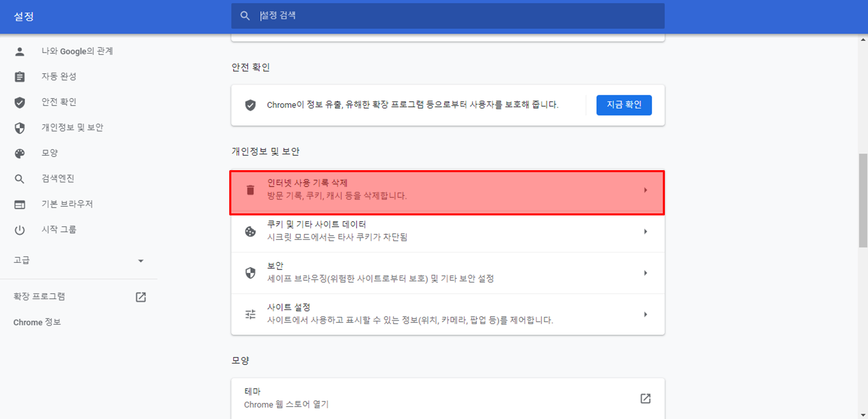Click the 세이프 브라우징 description text under 보안
Viewport: 868px width, 419px height.
(381, 279)
